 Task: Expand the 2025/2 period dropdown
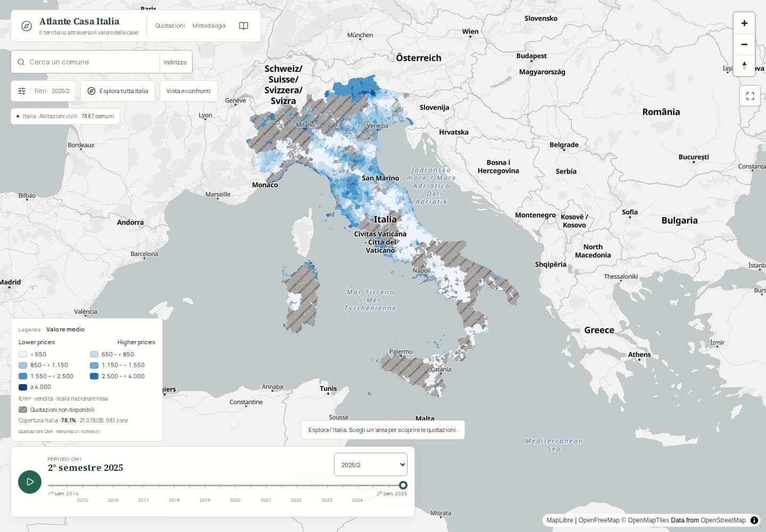[x=371, y=464]
